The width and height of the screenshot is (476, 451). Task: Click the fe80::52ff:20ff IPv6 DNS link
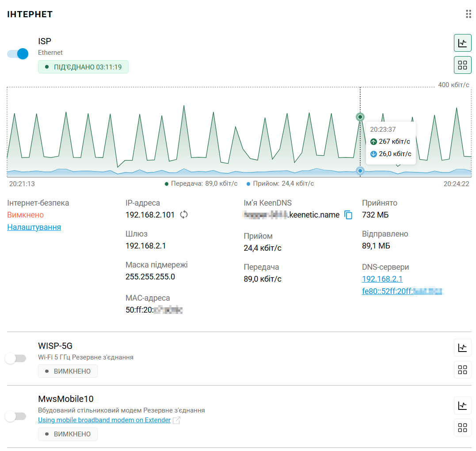[402, 291]
